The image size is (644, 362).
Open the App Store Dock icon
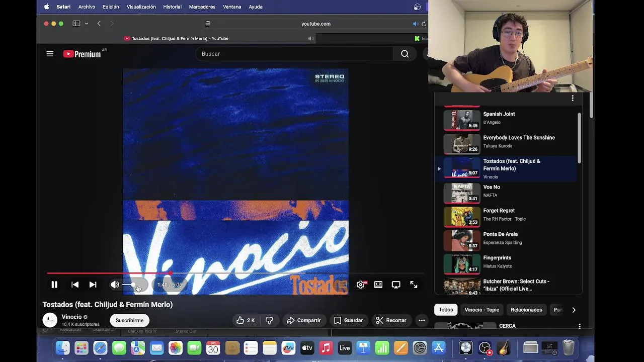pyautogui.click(x=439, y=348)
